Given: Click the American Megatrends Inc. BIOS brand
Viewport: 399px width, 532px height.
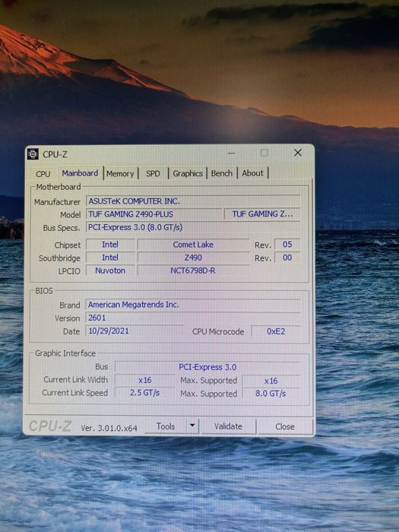Looking at the screenshot, I should pyautogui.click(x=193, y=305).
